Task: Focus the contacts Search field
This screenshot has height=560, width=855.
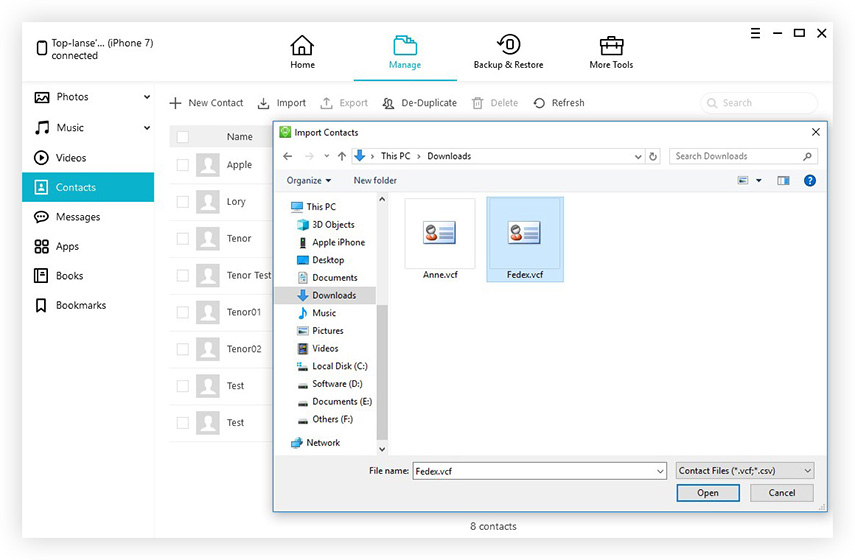Action: coord(759,103)
